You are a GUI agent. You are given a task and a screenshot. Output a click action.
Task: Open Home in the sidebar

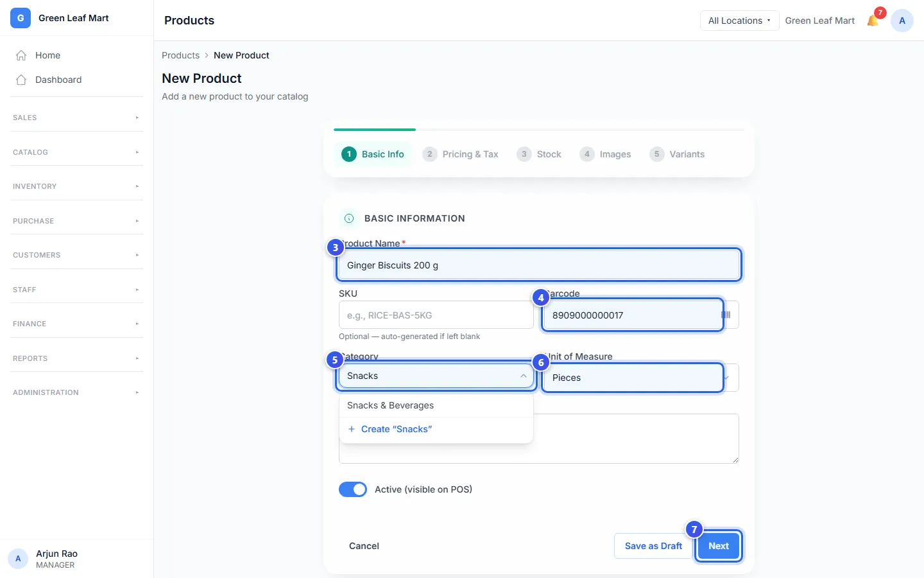pyautogui.click(x=77, y=55)
